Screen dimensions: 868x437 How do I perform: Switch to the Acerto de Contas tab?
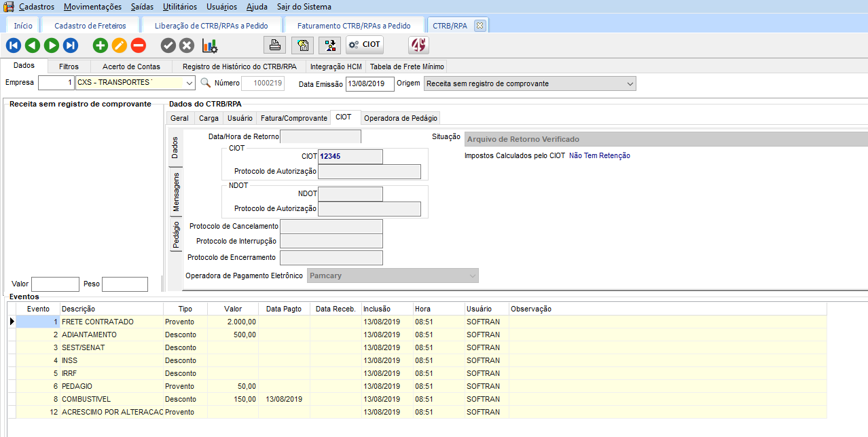click(131, 66)
